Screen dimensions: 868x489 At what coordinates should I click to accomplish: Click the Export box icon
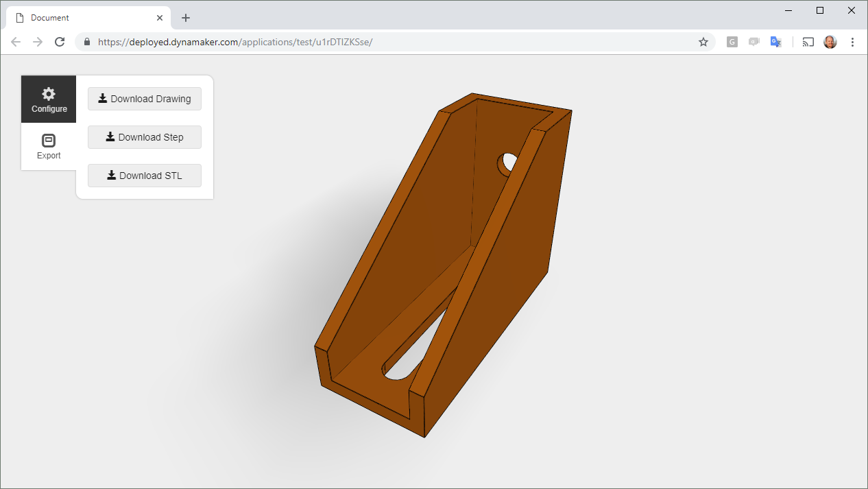(x=48, y=140)
